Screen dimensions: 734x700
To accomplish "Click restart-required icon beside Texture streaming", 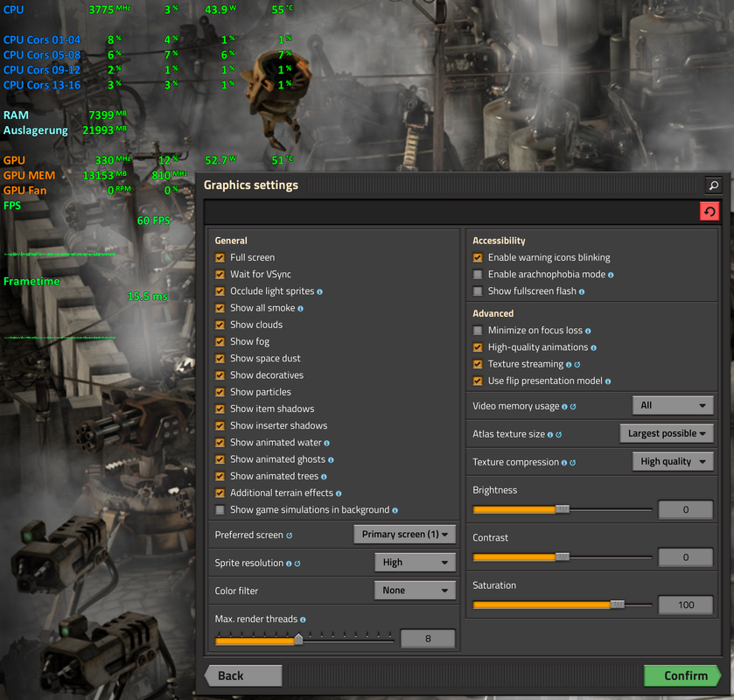I will (x=577, y=365).
